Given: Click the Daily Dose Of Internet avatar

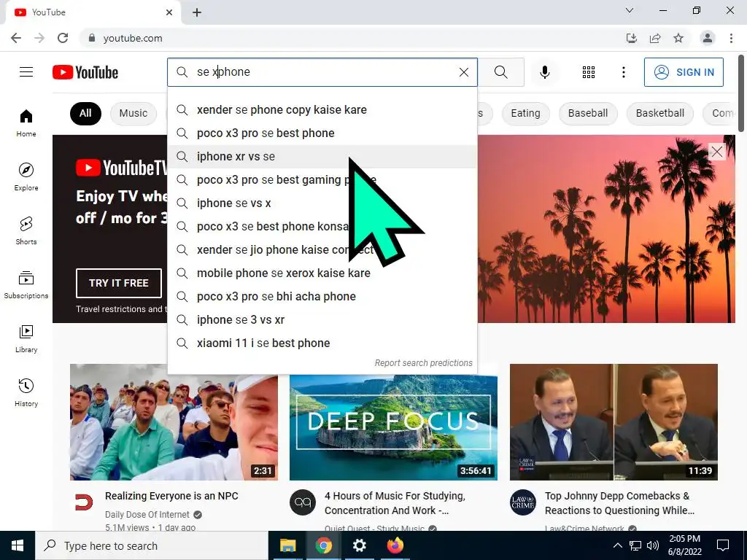Looking at the screenshot, I should point(84,502).
